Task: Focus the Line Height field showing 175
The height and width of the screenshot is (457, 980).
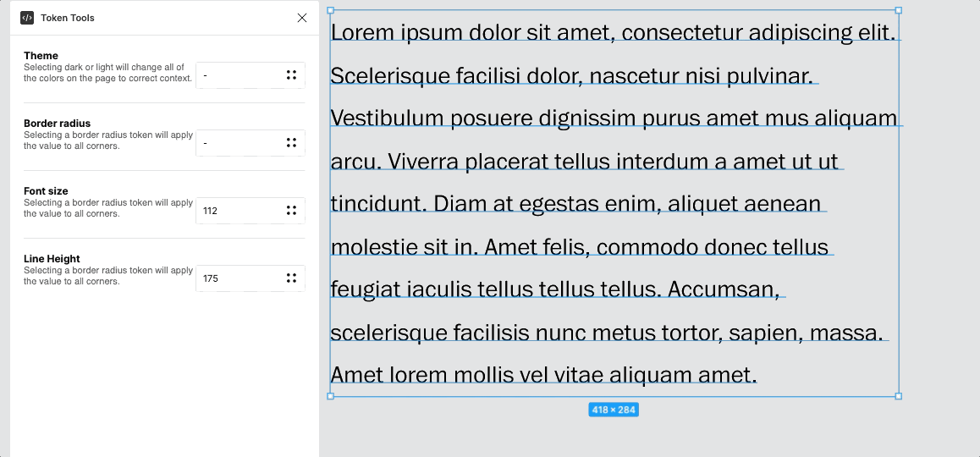Action: [x=239, y=278]
